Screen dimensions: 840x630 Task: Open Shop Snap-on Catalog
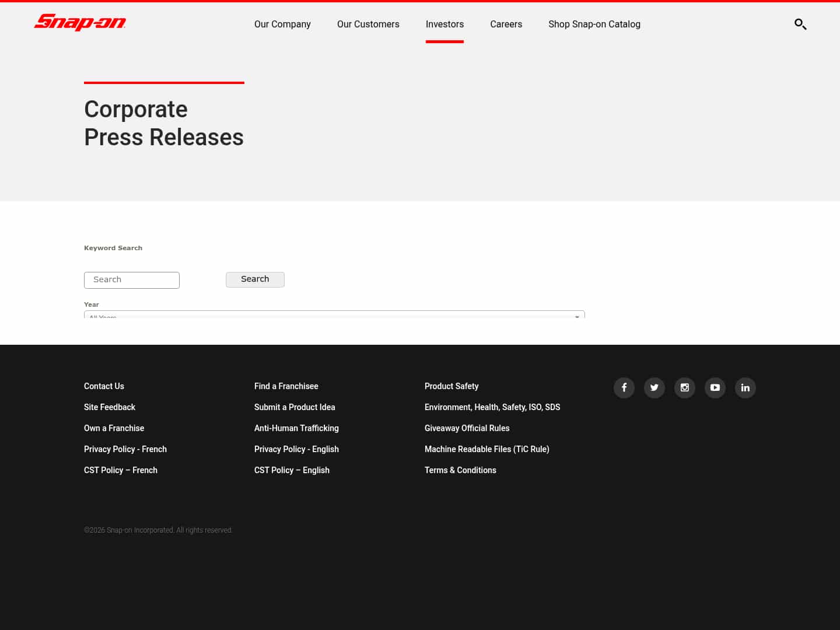(594, 24)
